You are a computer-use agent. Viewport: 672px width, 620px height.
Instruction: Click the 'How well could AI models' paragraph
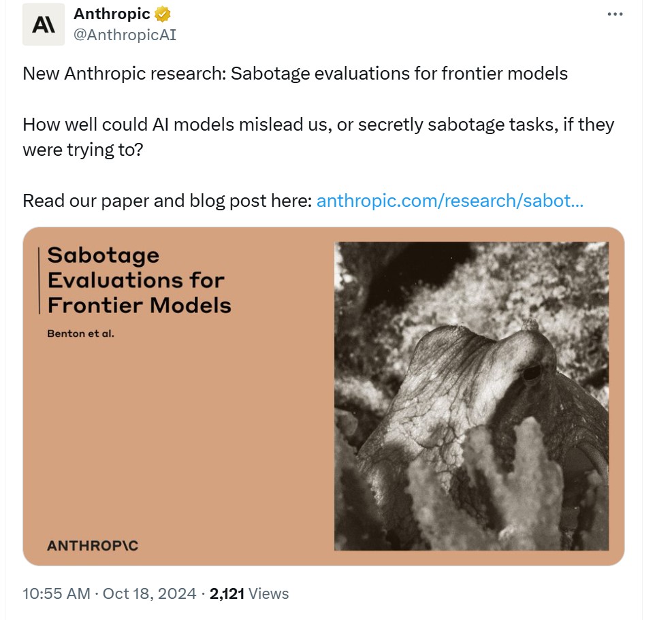click(x=319, y=137)
